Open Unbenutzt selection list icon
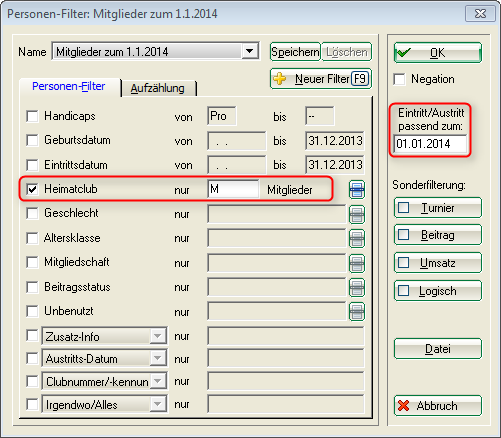 click(x=357, y=312)
